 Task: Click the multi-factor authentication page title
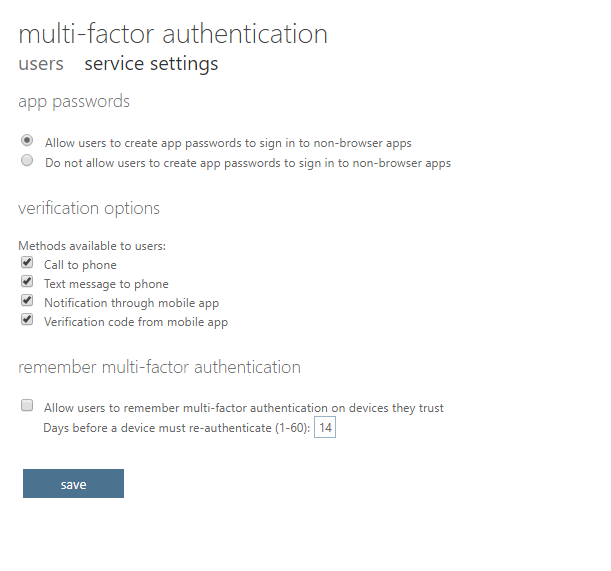173,34
